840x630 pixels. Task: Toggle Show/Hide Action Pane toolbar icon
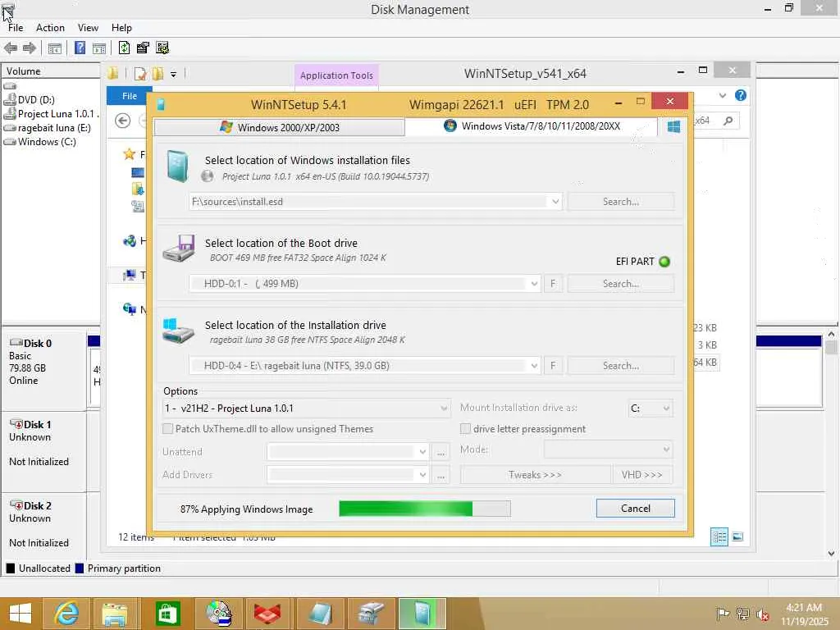click(x=99, y=48)
